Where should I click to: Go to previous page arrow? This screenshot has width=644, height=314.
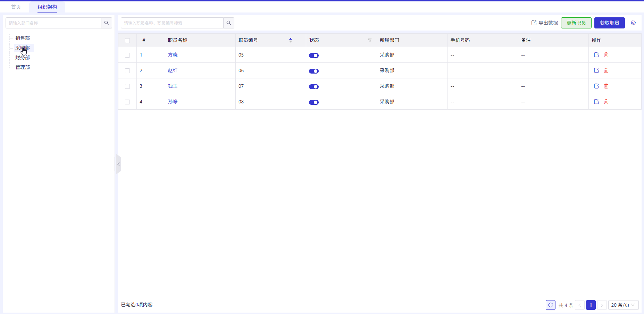click(580, 305)
